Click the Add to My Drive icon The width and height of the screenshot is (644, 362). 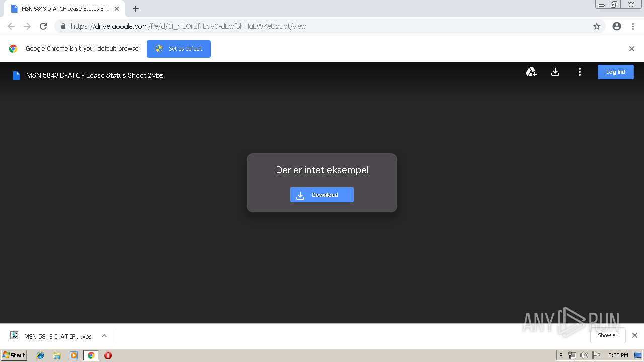coord(531,72)
